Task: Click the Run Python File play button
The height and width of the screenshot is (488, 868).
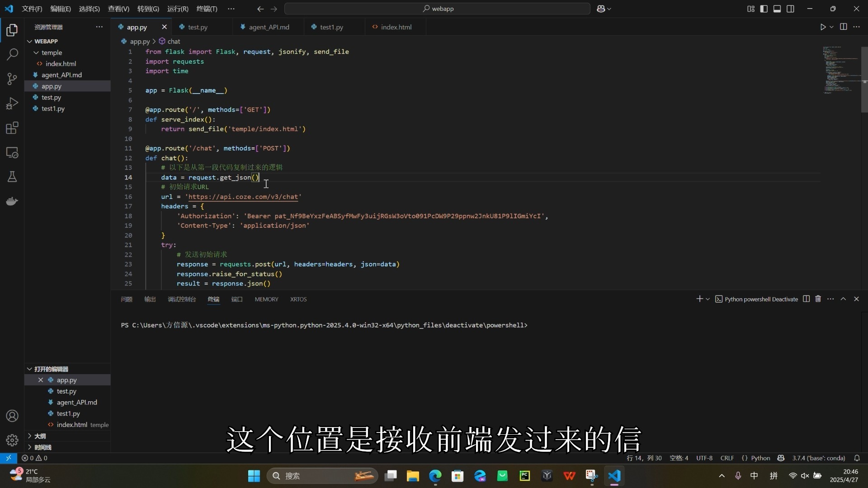Action: 823,27
